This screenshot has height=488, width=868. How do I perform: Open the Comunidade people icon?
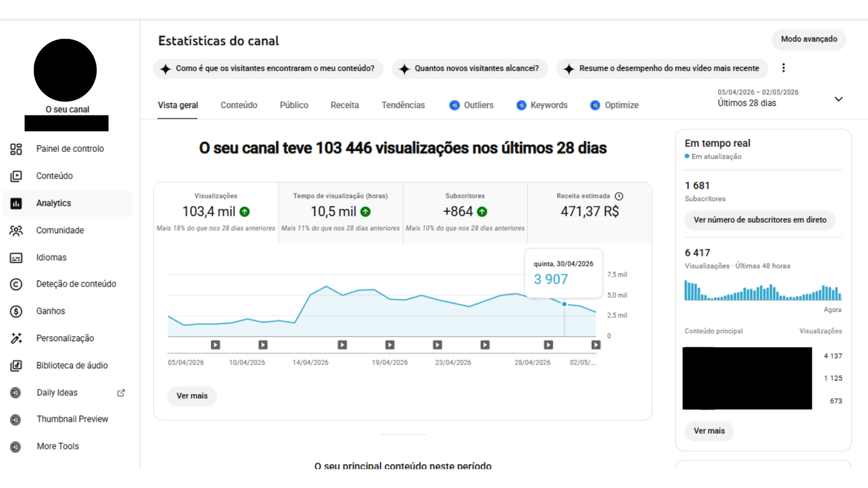pyautogui.click(x=16, y=230)
